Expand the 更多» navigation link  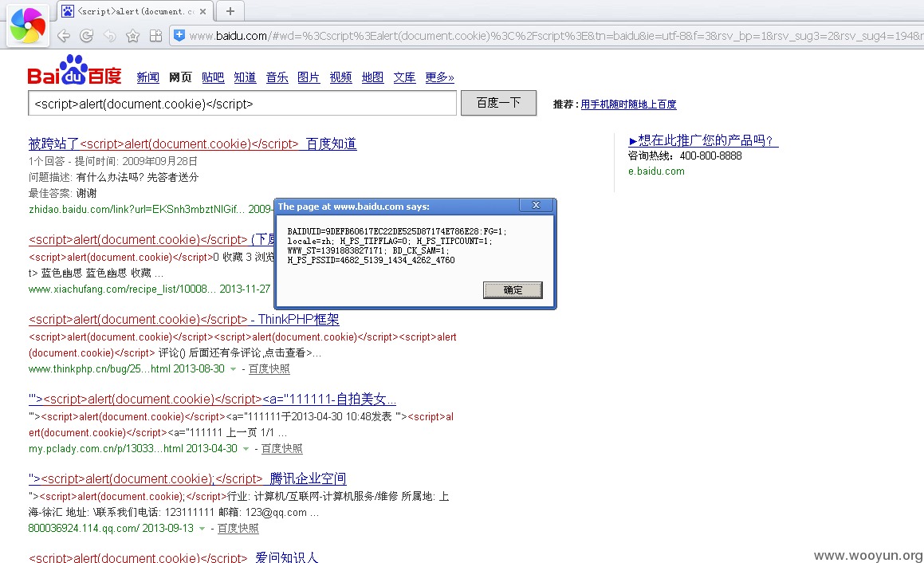(439, 77)
